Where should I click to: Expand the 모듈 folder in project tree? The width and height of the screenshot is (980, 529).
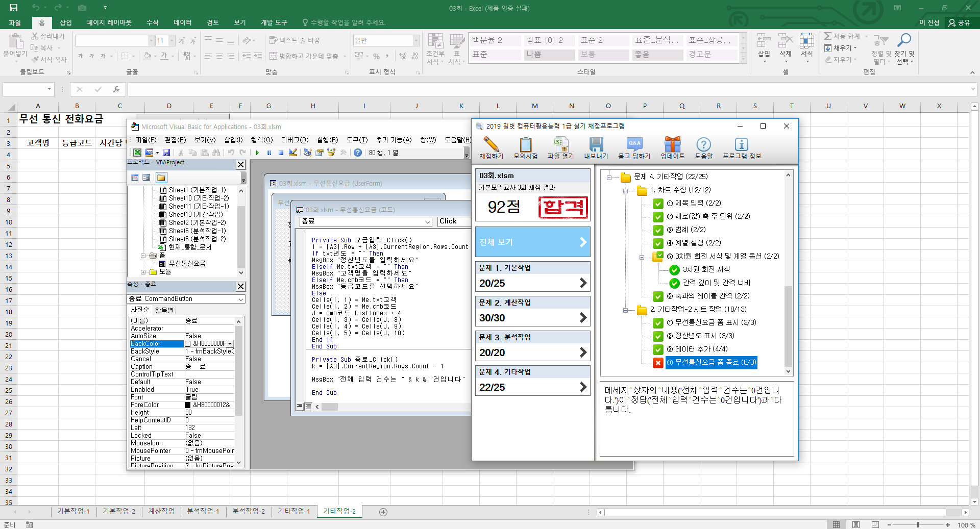pyautogui.click(x=143, y=272)
